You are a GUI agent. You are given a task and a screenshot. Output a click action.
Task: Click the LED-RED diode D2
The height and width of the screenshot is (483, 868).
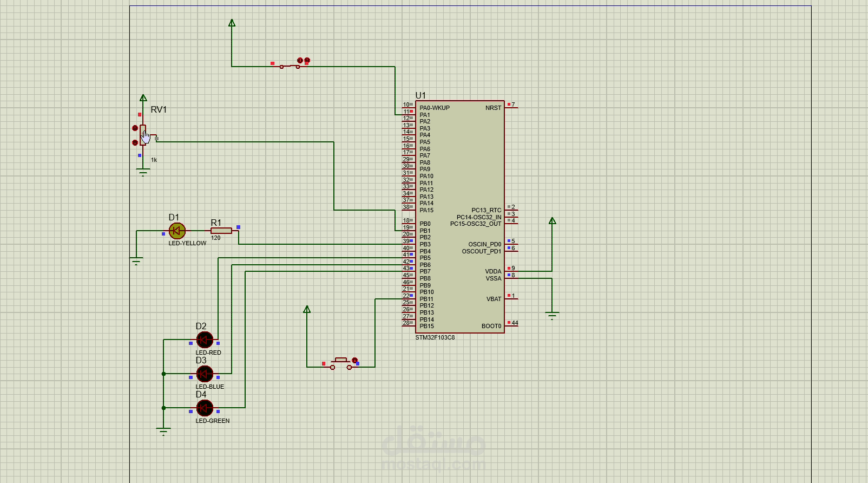(x=205, y=340)
